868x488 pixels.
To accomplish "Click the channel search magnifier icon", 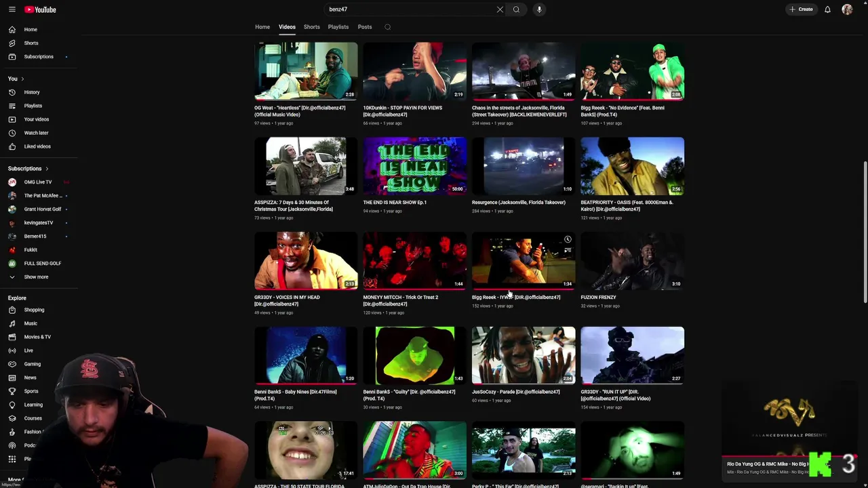I will click(x=387, y=27).
